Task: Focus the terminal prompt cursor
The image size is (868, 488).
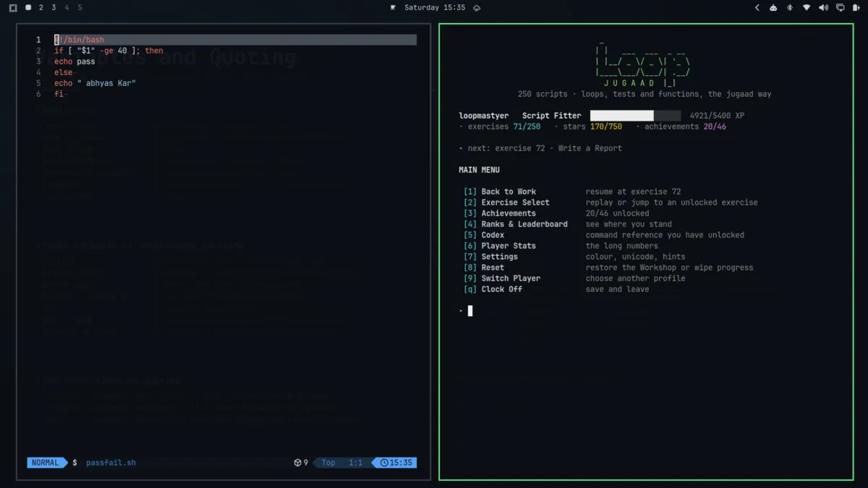Action: click(x=470, y=311)
